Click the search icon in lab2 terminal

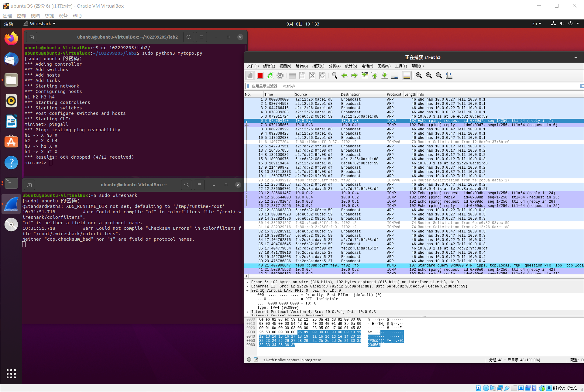(x=189, y=37)
